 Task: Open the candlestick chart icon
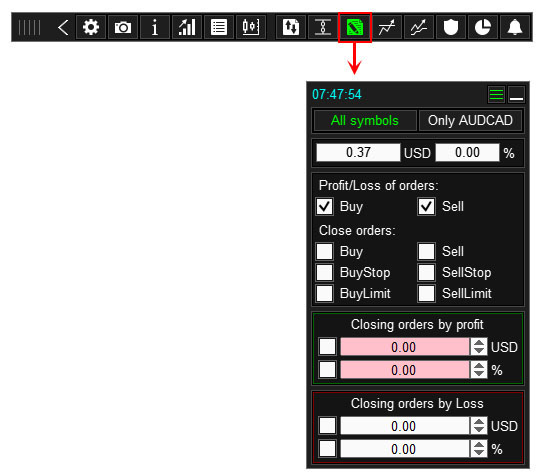(x=251, y=27)
